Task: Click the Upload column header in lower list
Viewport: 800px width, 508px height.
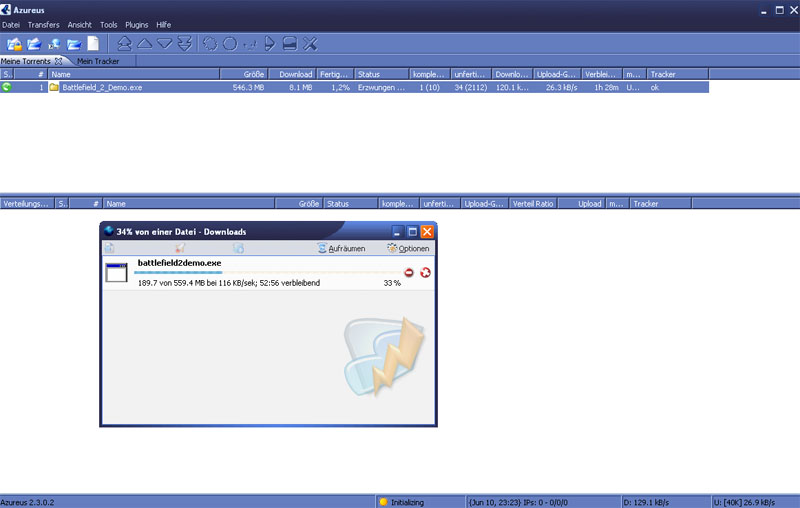Action: [582, 204]
